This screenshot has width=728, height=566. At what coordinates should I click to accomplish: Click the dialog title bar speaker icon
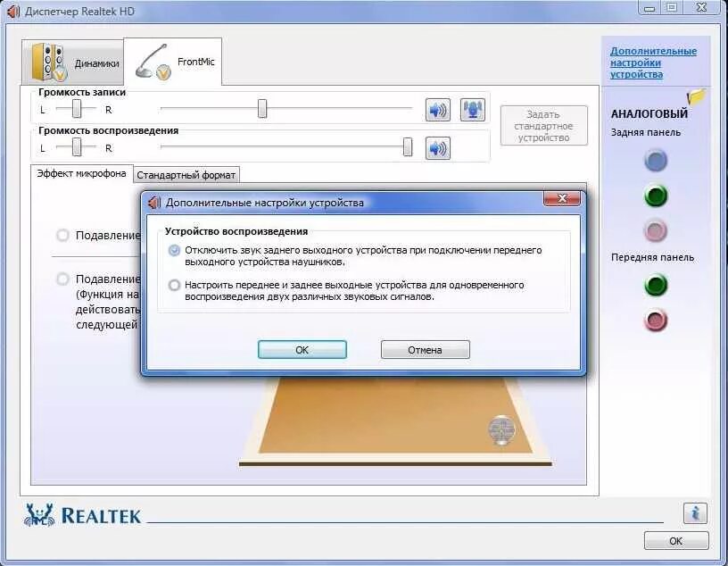click(x=153, y=203)
